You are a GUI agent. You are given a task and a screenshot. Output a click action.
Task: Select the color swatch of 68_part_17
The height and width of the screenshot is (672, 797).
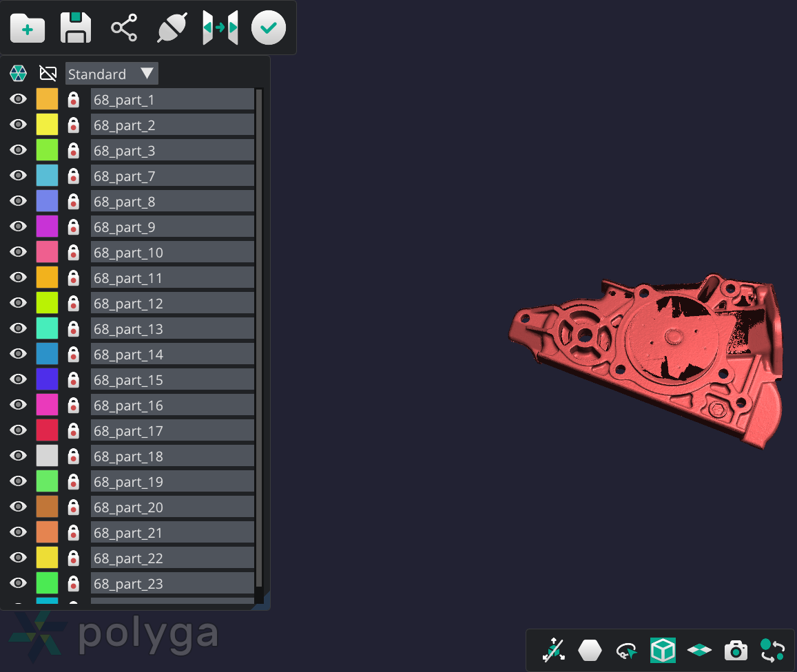46,430
